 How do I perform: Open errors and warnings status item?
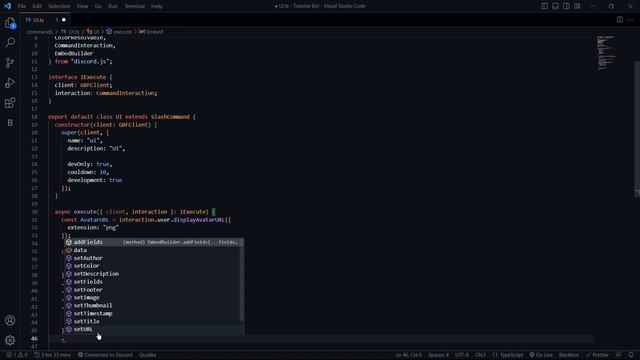pos(17,355)
